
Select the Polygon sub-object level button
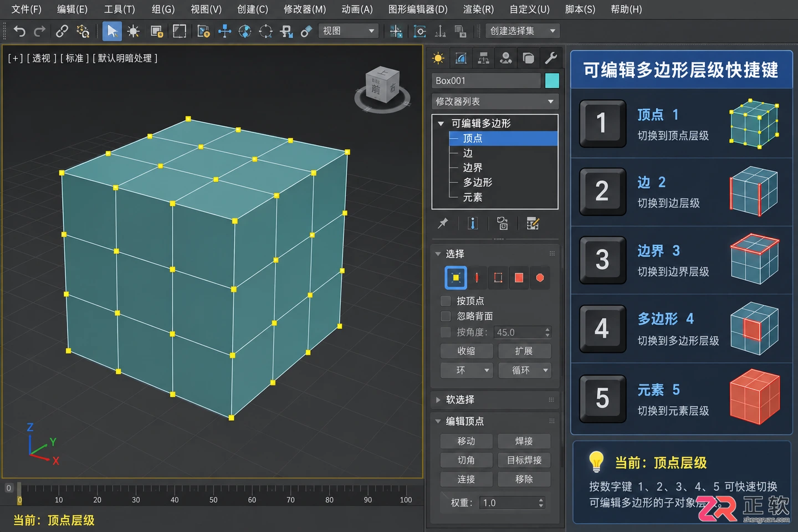click(x=519, y=278)
